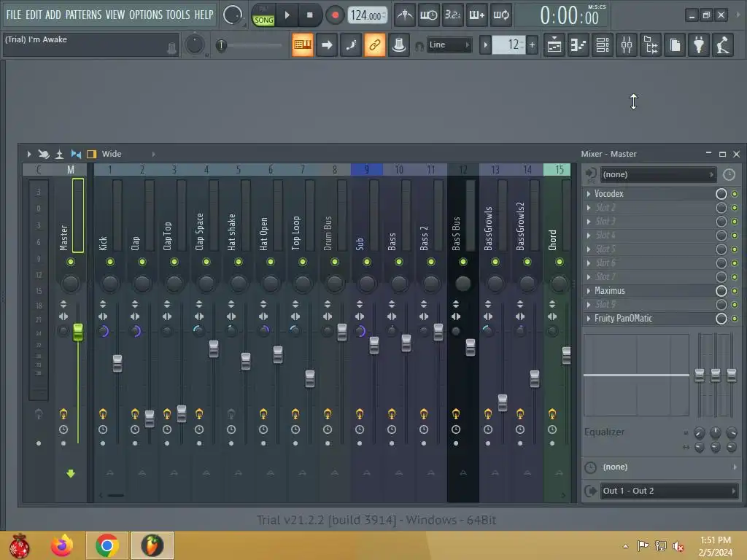
Task: Toggle typing keyboard to piano icon
Action: [303, 45]
